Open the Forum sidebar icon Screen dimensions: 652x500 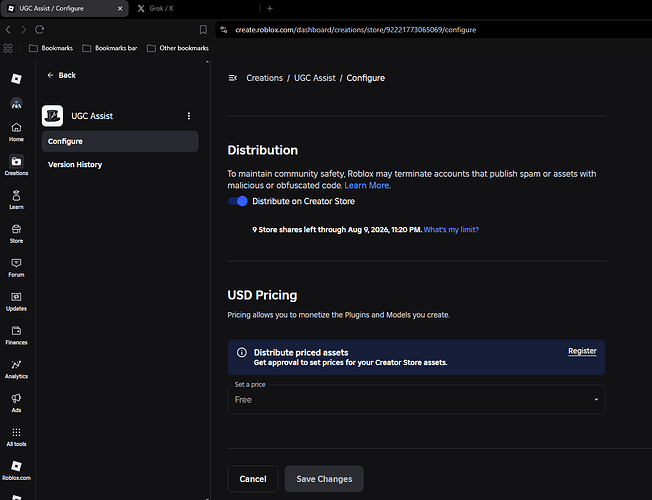[x=16, y=267]
